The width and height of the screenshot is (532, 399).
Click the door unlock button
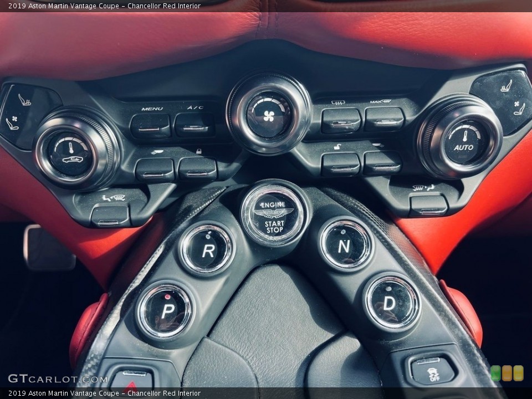(x=340, y=164)
